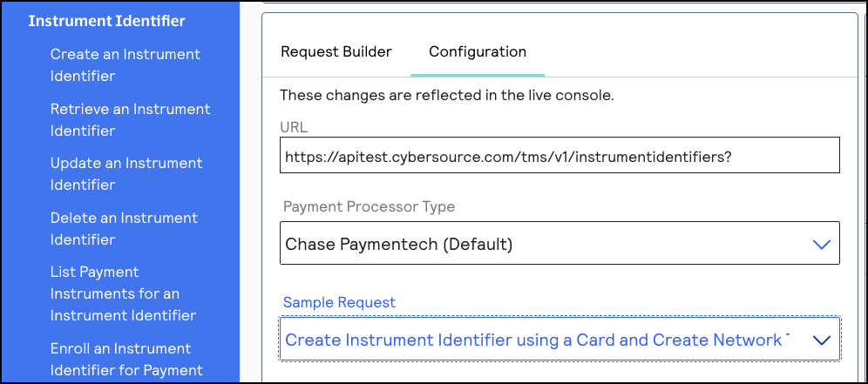Select Enroll an Instrument Identifier for Payment
Viewport: 868px width, 384px height.
[x=126, y=359]
